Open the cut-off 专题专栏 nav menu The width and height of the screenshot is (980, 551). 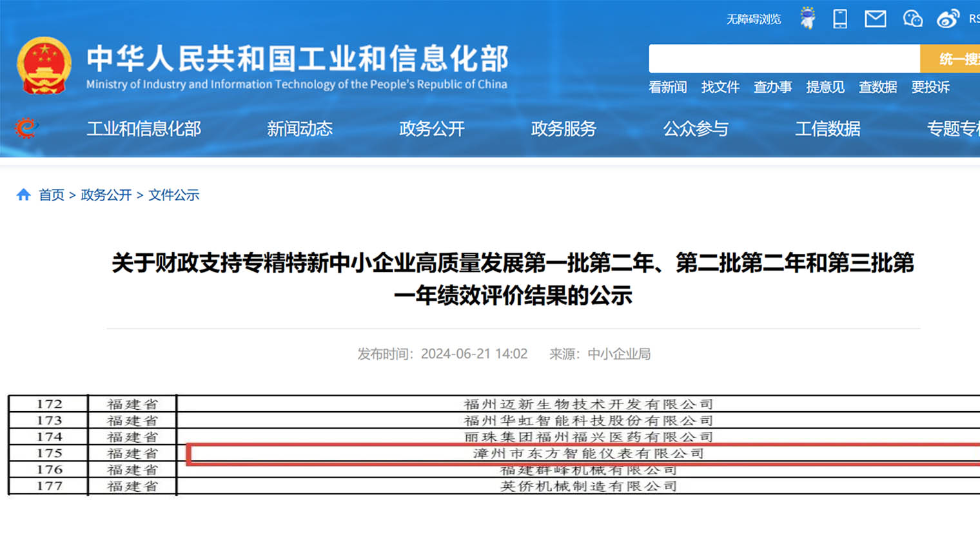[954, 129]
